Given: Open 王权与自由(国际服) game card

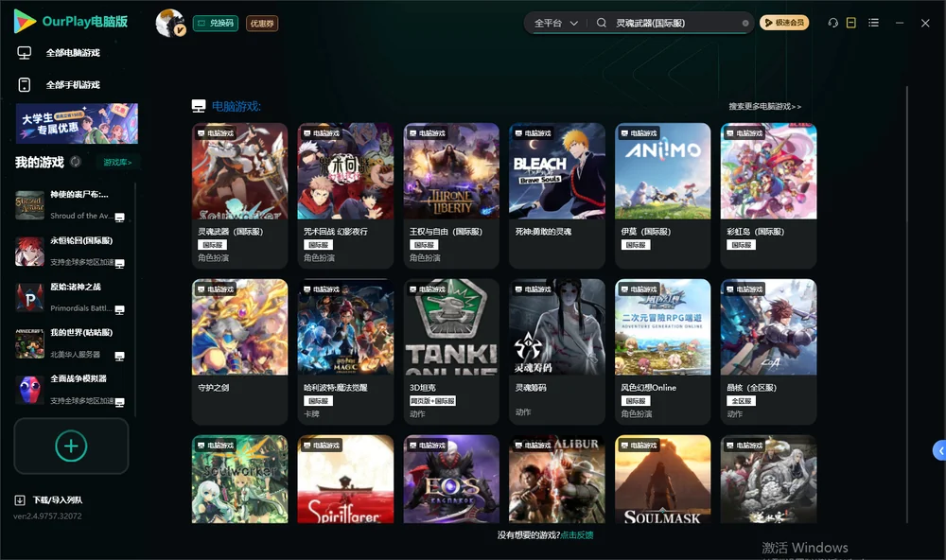Looking at the screenshot, I should (451, 196).
